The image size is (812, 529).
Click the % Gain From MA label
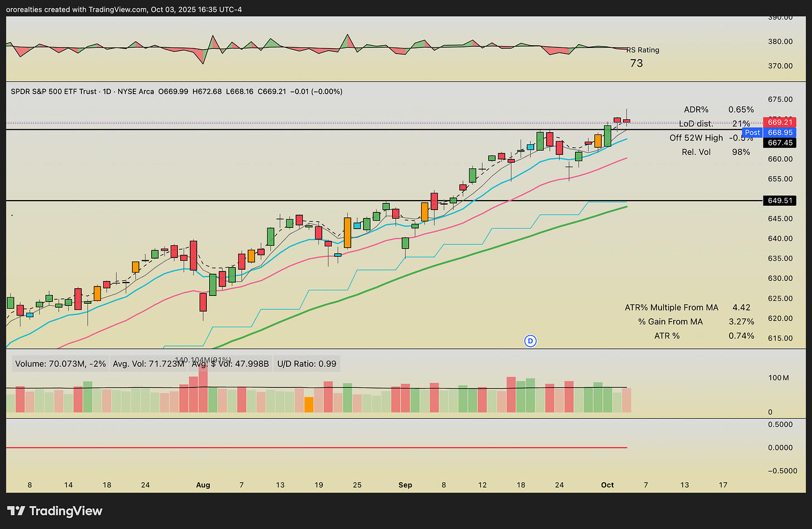pos(671,322)
